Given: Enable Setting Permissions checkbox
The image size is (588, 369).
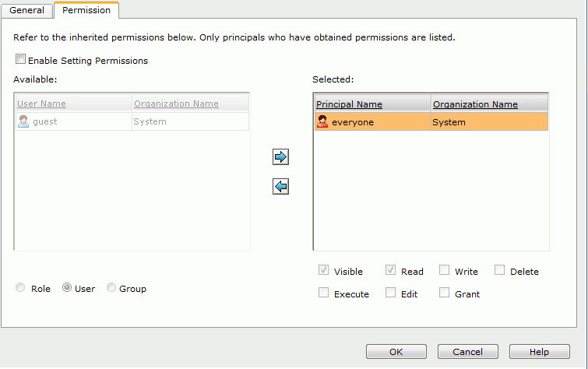Looking at the screenshot, I should pyautogui.click(x=20, y=59).
